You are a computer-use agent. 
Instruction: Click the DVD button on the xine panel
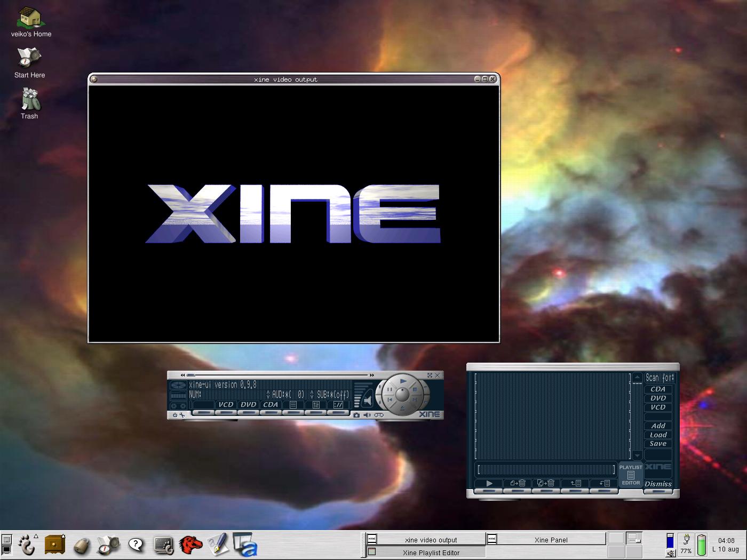pos(249,405)
